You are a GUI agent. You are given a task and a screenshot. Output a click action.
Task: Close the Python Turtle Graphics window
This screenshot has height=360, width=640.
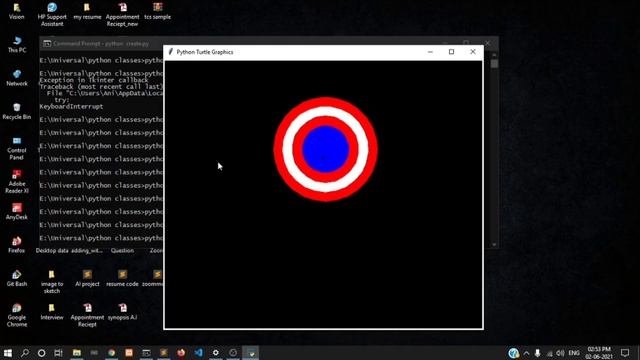point(473,52)
